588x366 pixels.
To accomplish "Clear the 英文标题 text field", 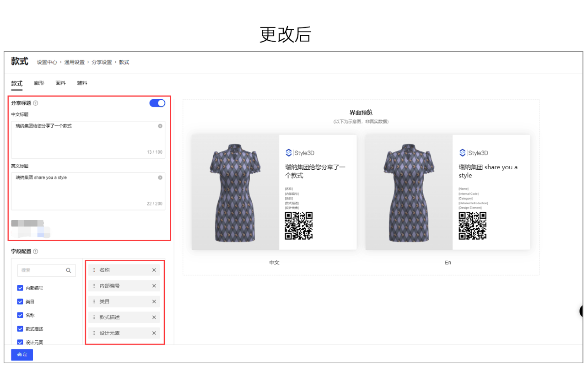I will pos(160,178).
